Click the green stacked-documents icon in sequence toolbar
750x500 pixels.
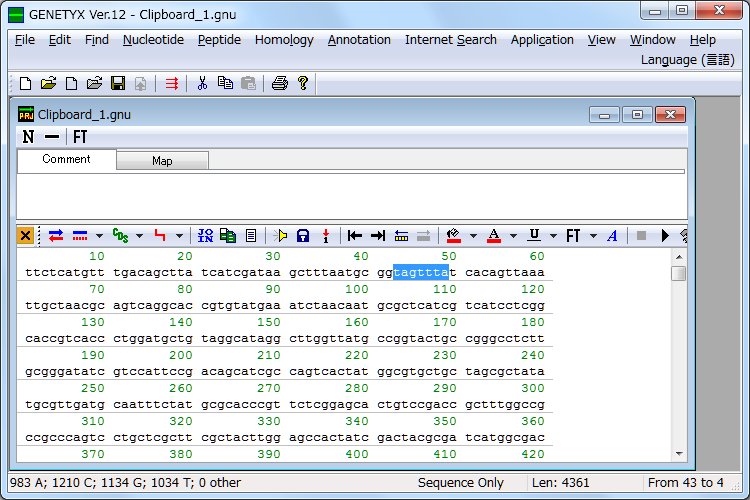pos(228,235)
